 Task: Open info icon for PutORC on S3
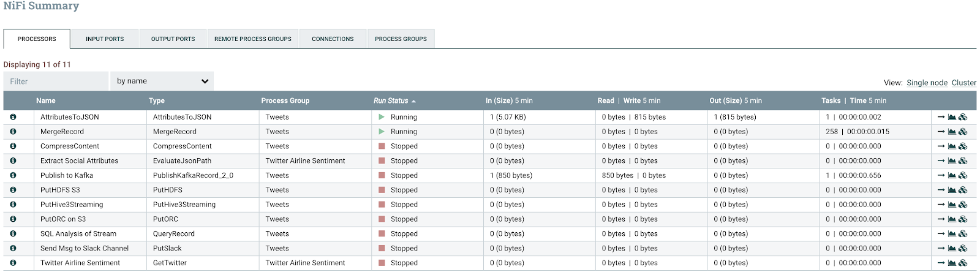pyautogui.click(x=13, y=219)
